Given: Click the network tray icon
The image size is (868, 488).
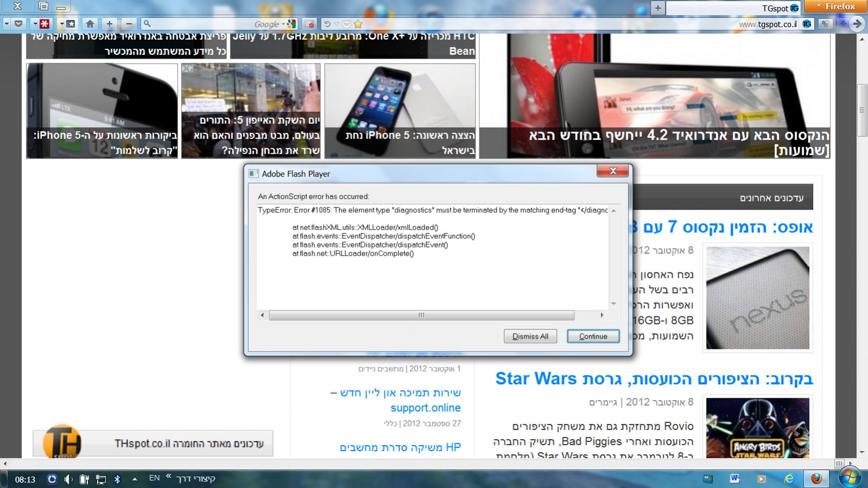Looking at the screenshot, I should (x=100, y=479).
